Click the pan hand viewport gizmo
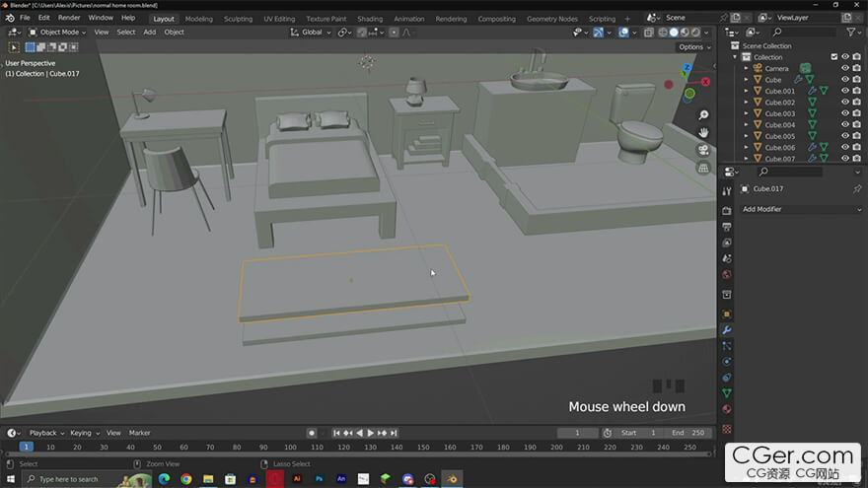 tap(703, 133)
